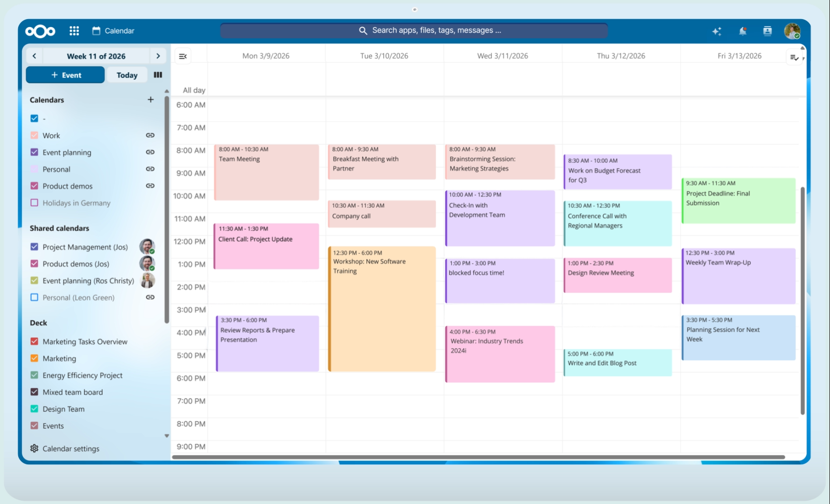Collapse the navigation sidebar toggle

coord(183,56)
